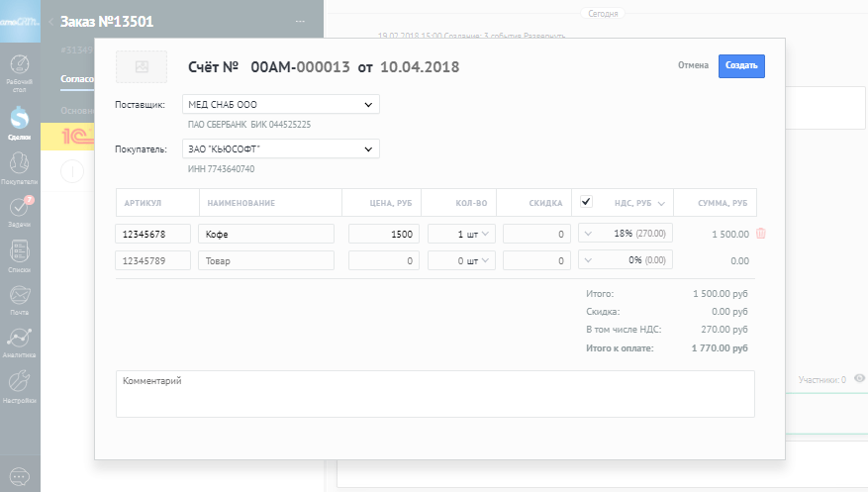
Task: Click the Сегодня label in feed
Action: pyautogui.click(x=603, y=13)
